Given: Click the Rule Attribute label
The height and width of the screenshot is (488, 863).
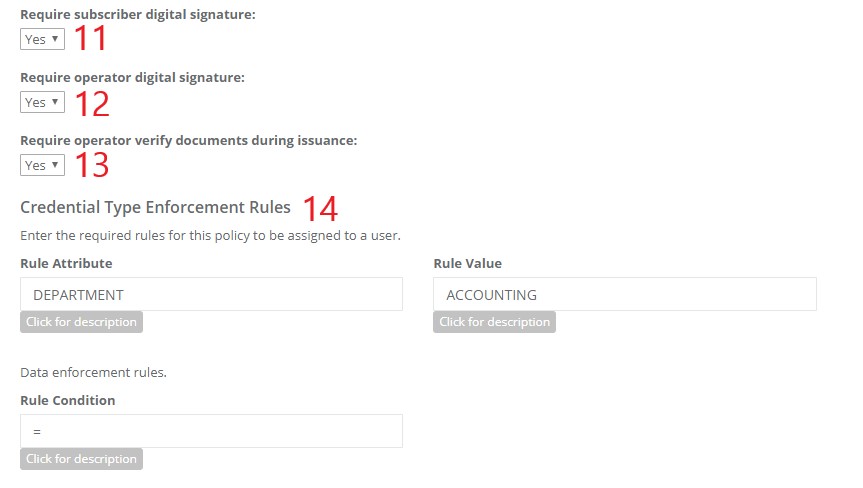Looking at the screenshot, I should (x=66, y=264).
